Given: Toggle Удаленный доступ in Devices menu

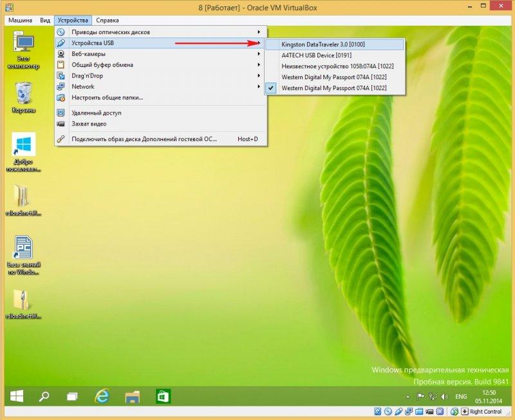Looking at the screenshot, I should (x=161, y=113).
